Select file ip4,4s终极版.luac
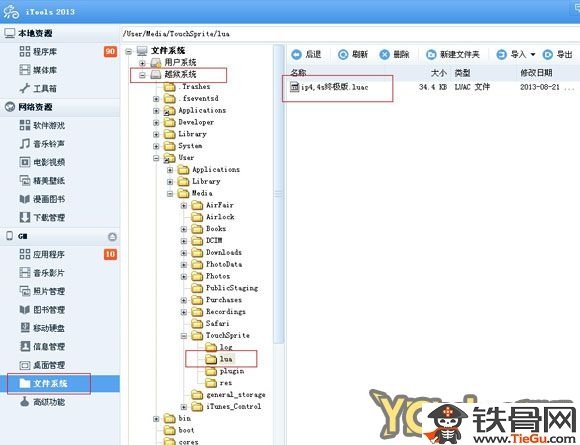Screen dimensions: 580x445 click(x=329, y=87)
